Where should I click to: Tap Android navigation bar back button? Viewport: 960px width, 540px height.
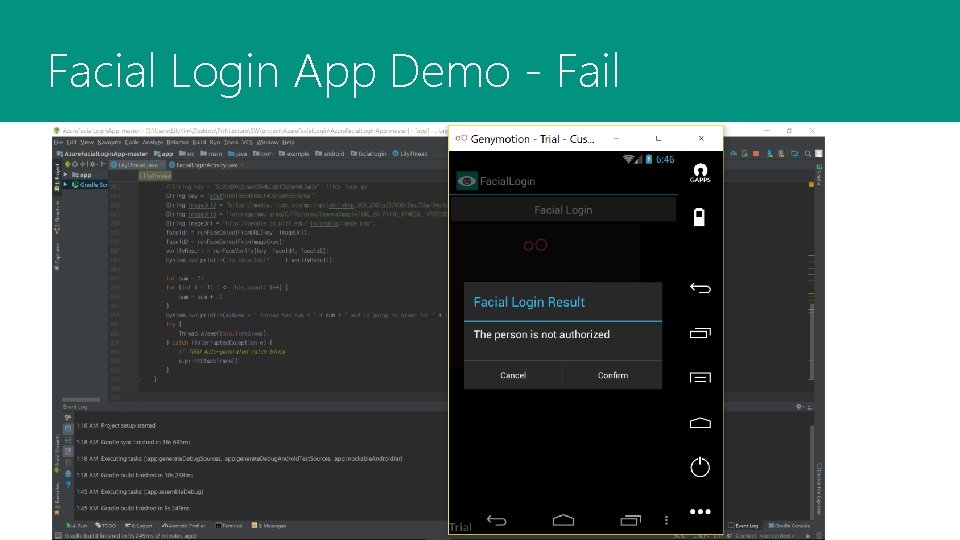tap(497, 521)
